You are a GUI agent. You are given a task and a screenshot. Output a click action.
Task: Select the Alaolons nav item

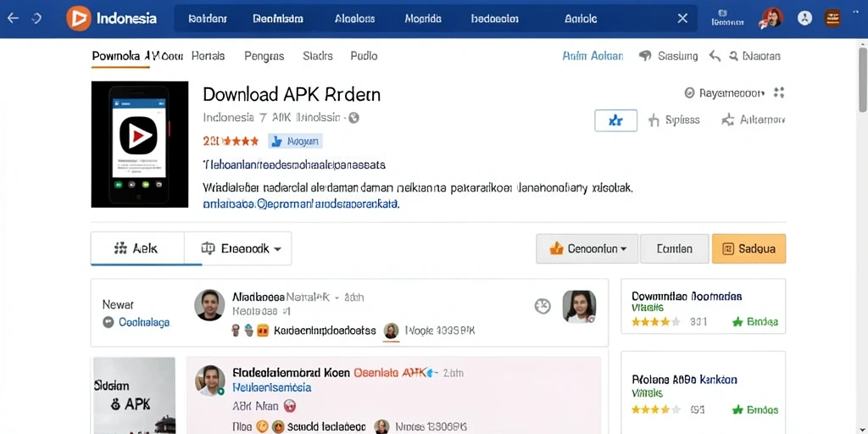(x=355, y=19)
